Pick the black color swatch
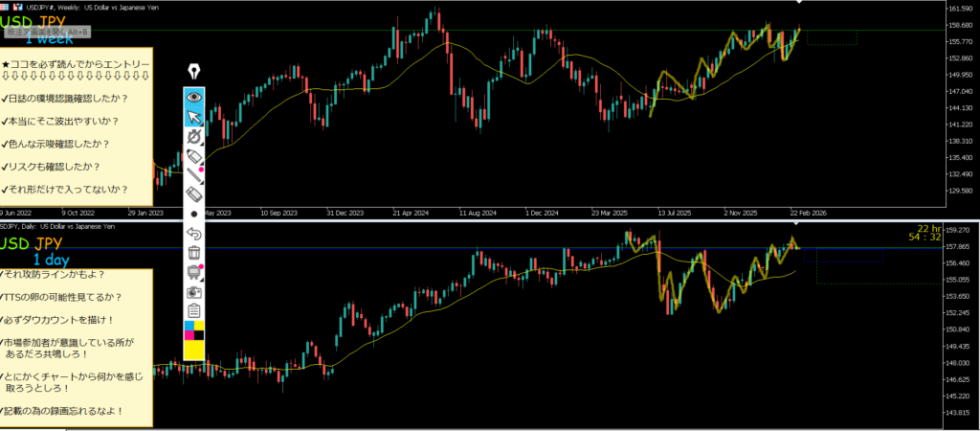The image size is (980, 431). 199,334
